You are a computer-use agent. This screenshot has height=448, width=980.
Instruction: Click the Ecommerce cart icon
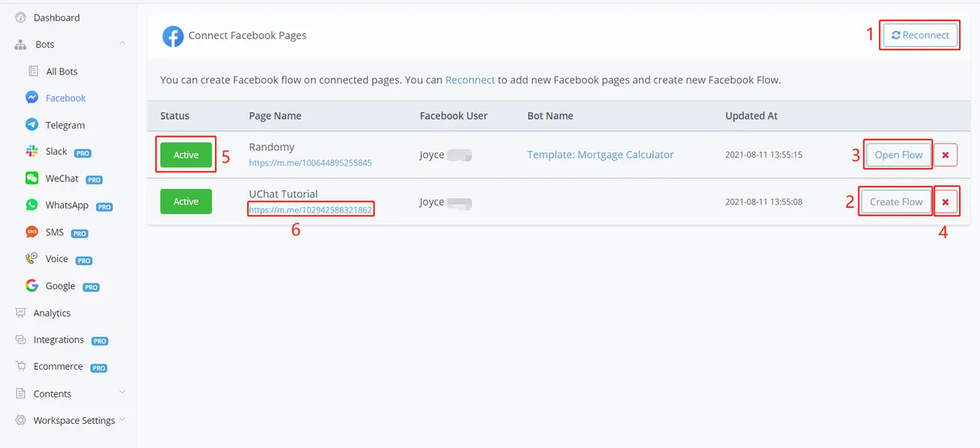[20, 366]
